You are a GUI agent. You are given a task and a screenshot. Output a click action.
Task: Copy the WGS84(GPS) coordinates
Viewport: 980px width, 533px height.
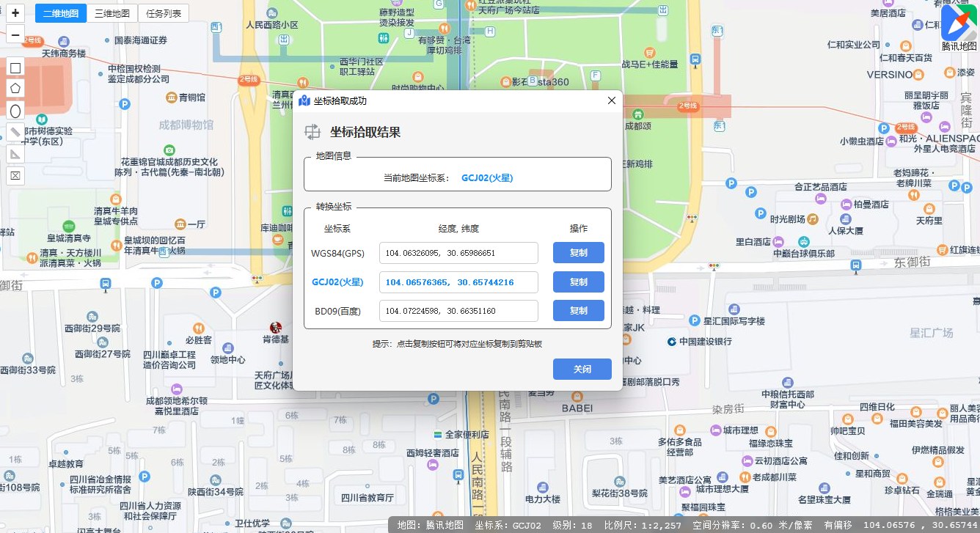tap(579, 253)
